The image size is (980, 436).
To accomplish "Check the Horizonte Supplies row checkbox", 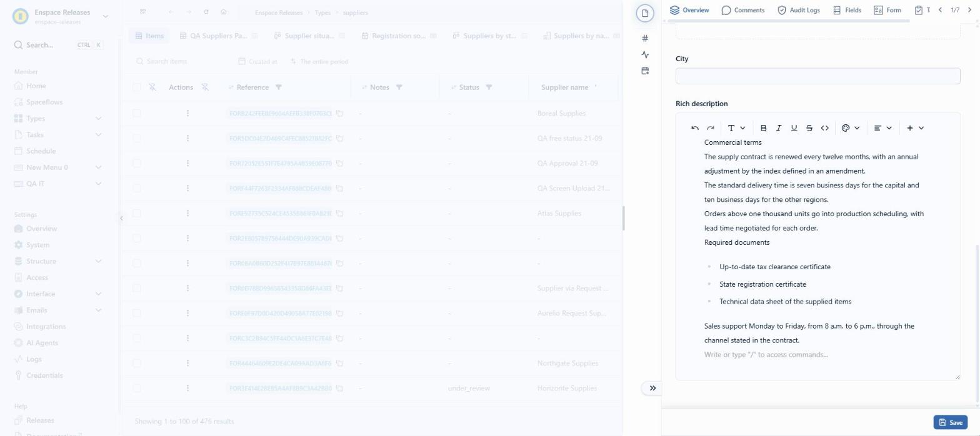I will pos(137,389).
